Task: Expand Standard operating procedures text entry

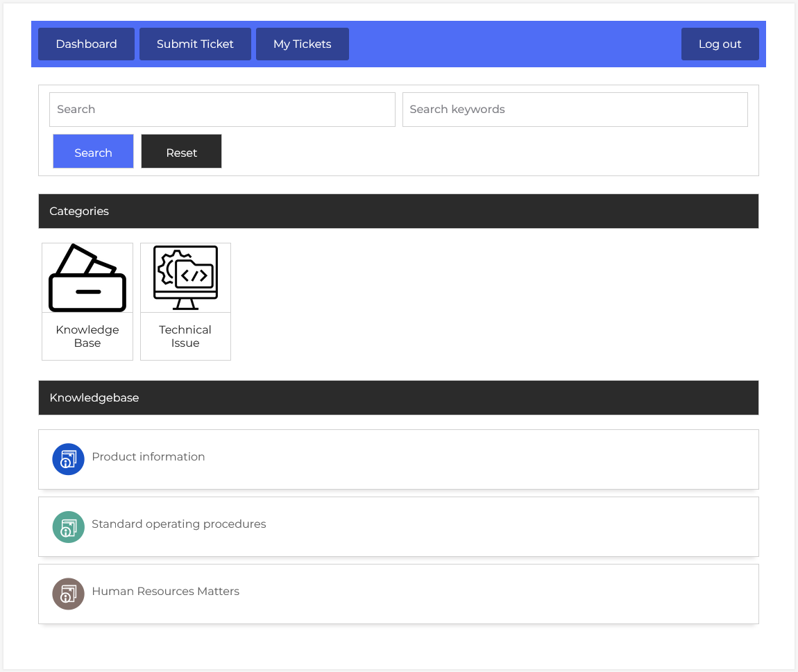Action: tap(179, 524)
